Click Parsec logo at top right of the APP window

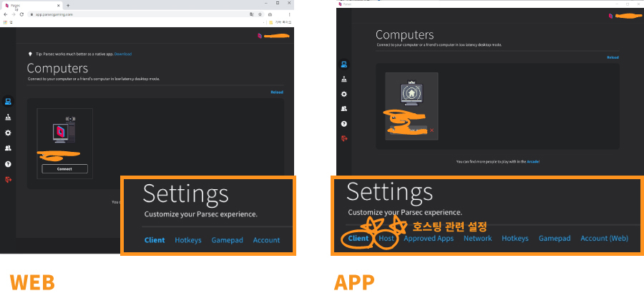coord(611,16)
